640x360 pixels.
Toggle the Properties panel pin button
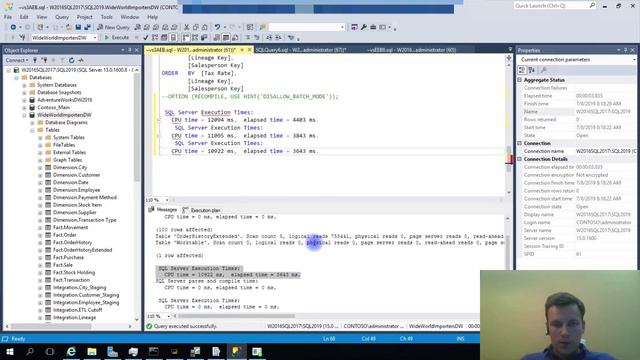[x=625, y=50]
